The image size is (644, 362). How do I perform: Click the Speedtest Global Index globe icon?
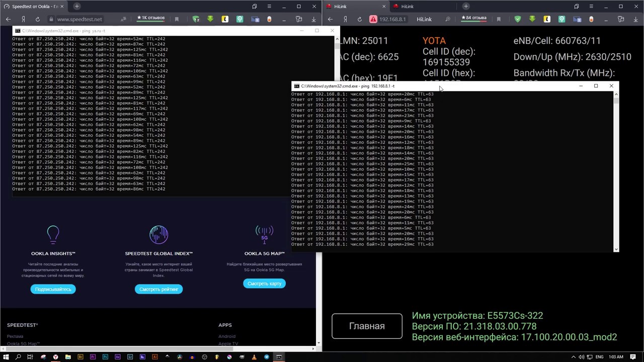[x=158, y=234]
